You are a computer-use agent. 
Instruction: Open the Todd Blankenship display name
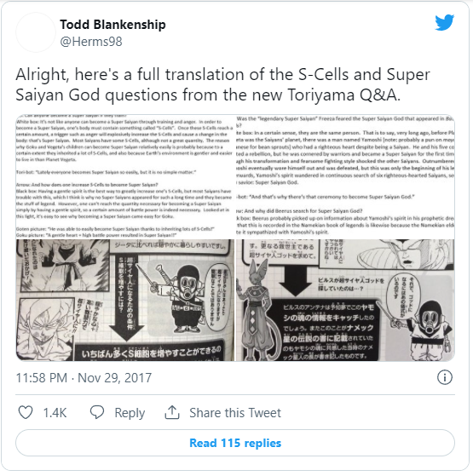113,25
